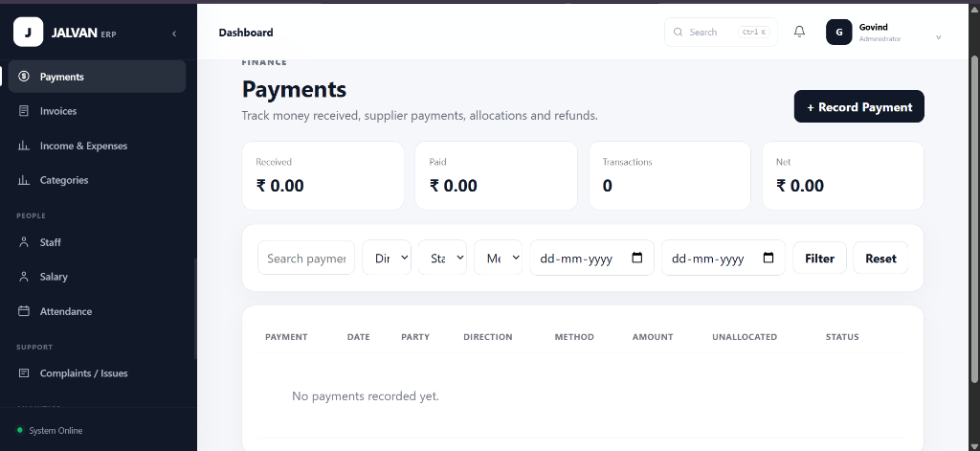Click the Salary person icon

coord(24,277)
